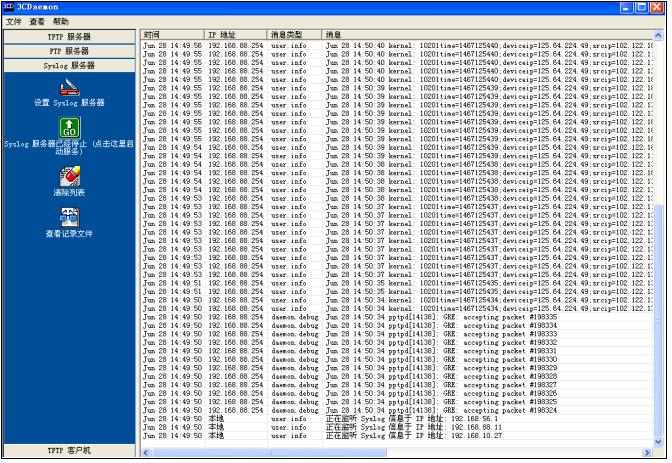Viewport: 672px width, 463px height.
Task: Click the Syslog 服务器已经停止 restart label
Action: 69,147
